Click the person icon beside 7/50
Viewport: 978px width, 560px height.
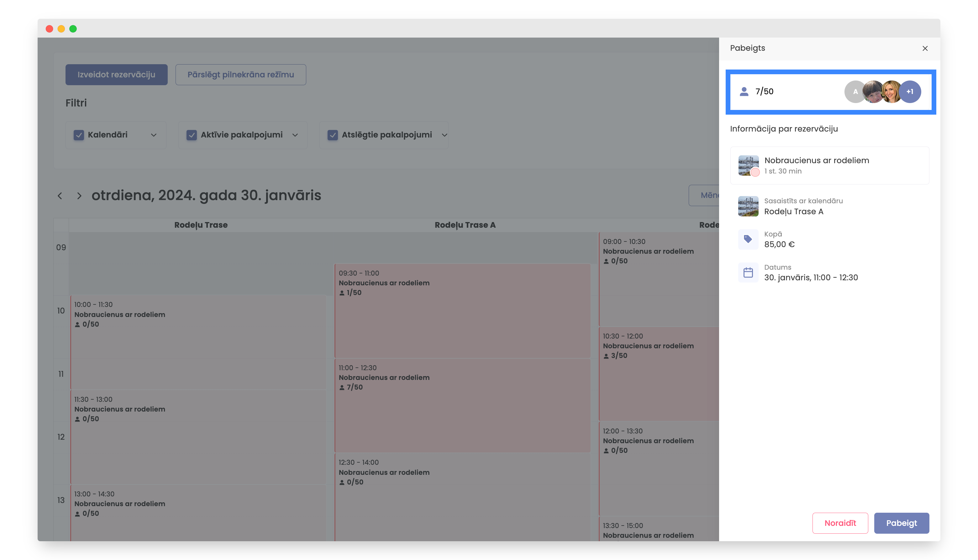point(744,91)
